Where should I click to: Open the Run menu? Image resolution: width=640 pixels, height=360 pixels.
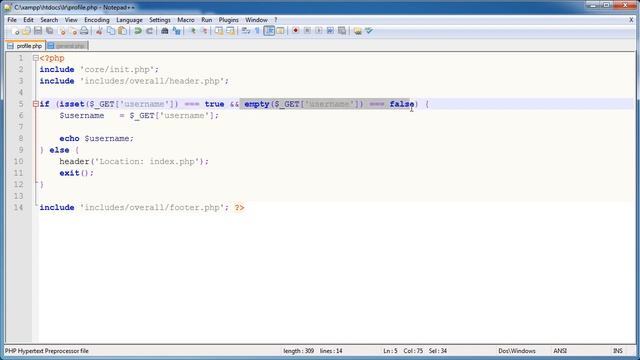pyautogui.click(x=207, y=20)
